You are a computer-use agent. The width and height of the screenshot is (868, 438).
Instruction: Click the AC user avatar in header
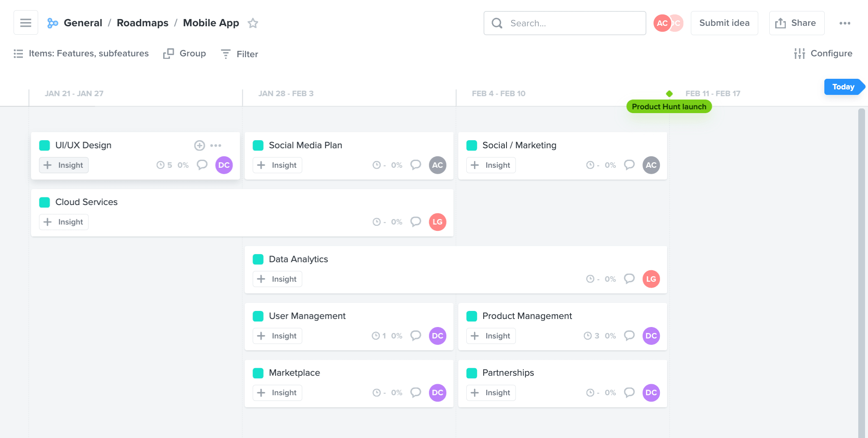coord(662,23)
